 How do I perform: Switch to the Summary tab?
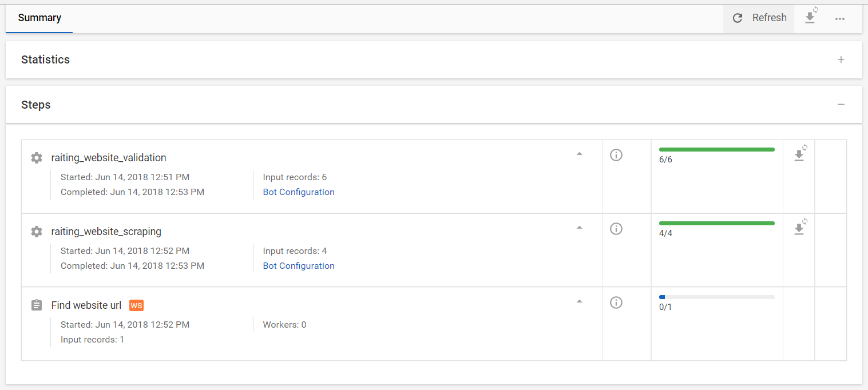pyautogui.click(x=39, y=18)
